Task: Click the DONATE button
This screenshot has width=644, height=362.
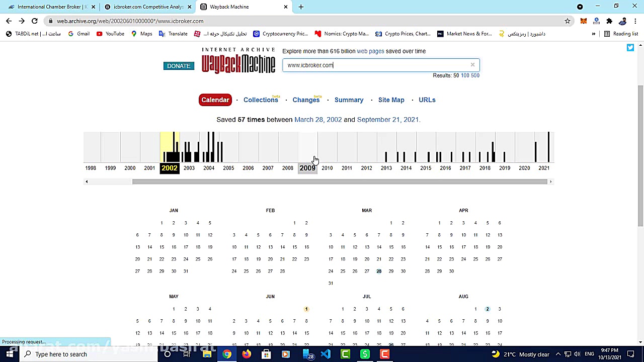Action: point(179,66)
